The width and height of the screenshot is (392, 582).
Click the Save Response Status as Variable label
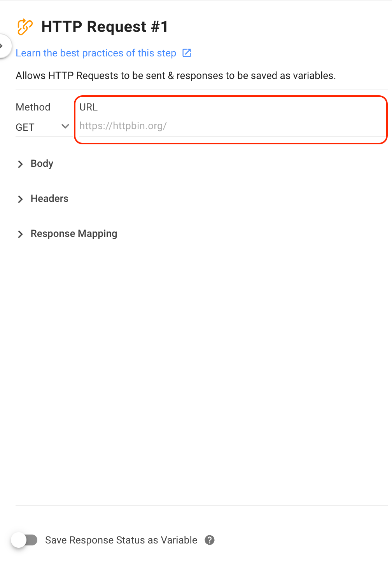(121, 540)
